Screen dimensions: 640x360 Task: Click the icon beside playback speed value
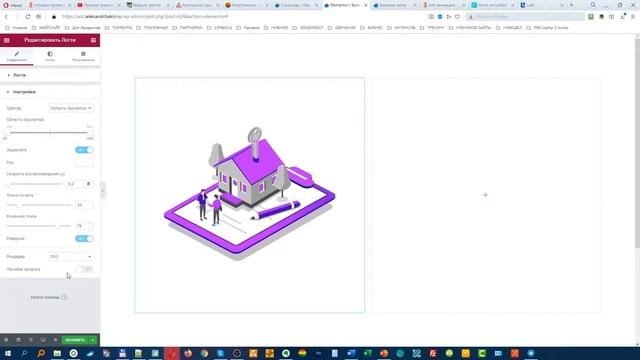coord(89,184)
